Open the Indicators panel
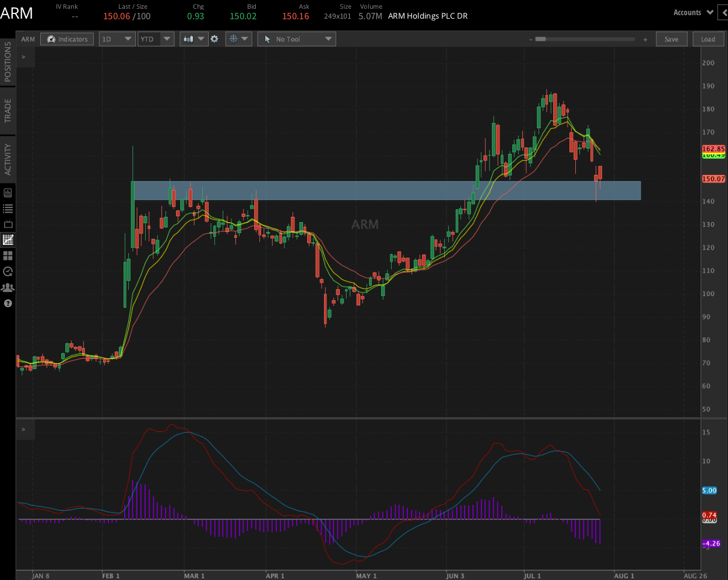This screenshot has width=728, height=580. (67, 39)
